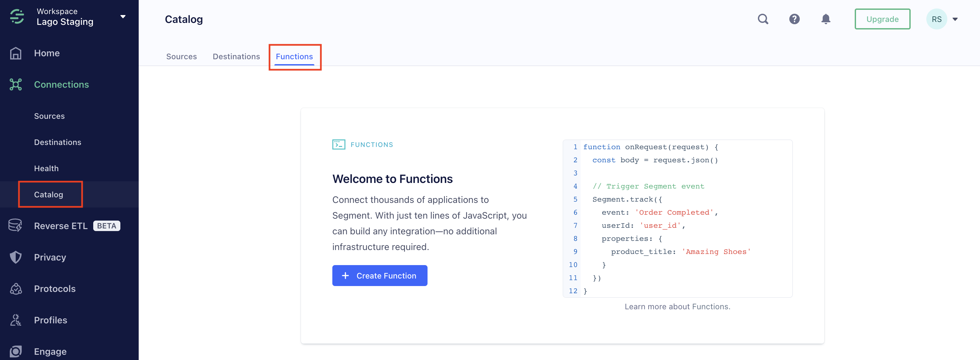The image size is (980, 360).
Task: Click the Privacy shield icon
Action: (x=16, y=257)
